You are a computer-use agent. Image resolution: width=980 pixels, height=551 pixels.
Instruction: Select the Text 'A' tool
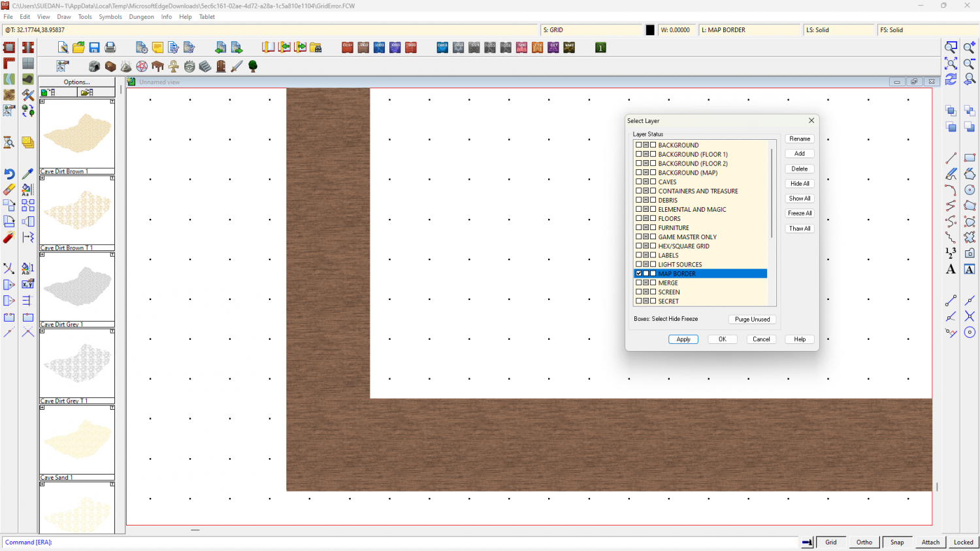(951, 269)
